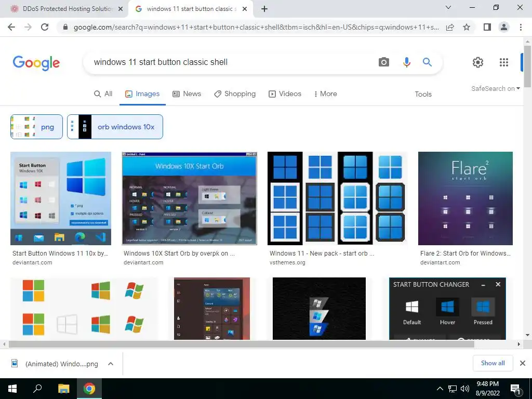This screenshot has width=532, height=399.
Task: Switch to Videos results
Action: 285,94
